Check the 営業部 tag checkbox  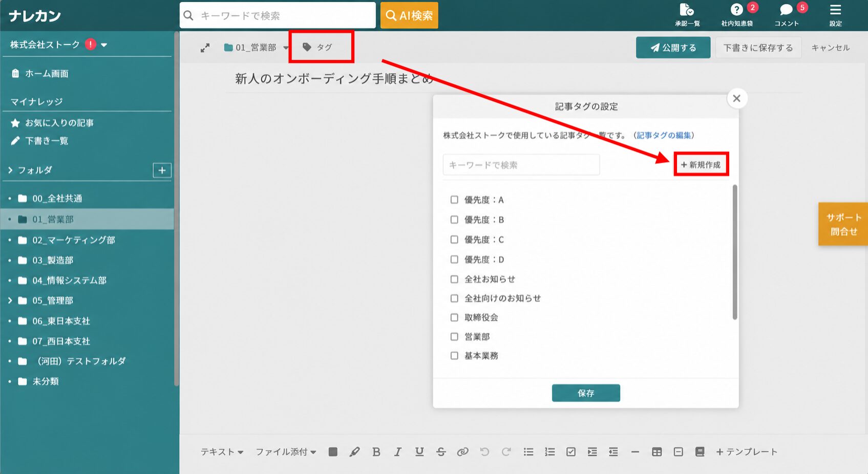pyautogui.click(x=454, y=337)
